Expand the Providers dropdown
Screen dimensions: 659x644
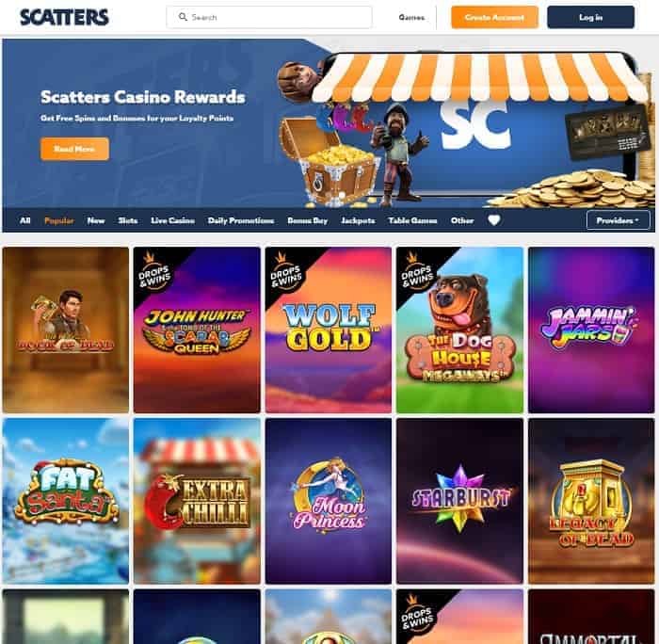(x=619, y=220)
